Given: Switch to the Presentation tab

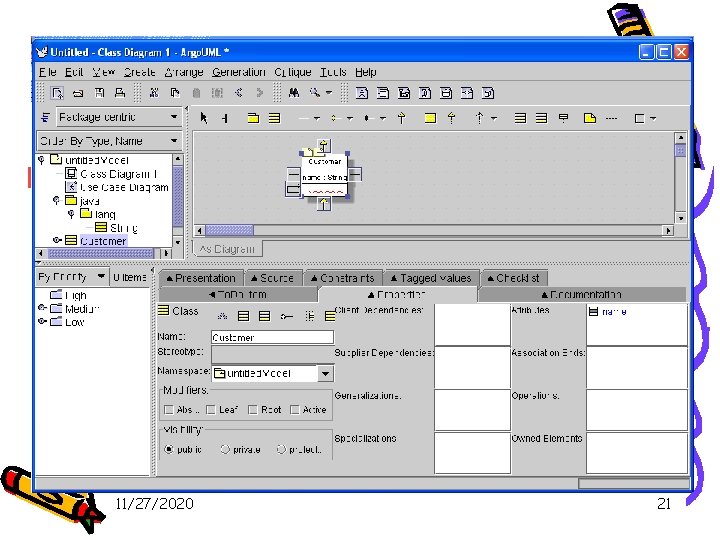Looking at the screenshot, I should [201, 278].
